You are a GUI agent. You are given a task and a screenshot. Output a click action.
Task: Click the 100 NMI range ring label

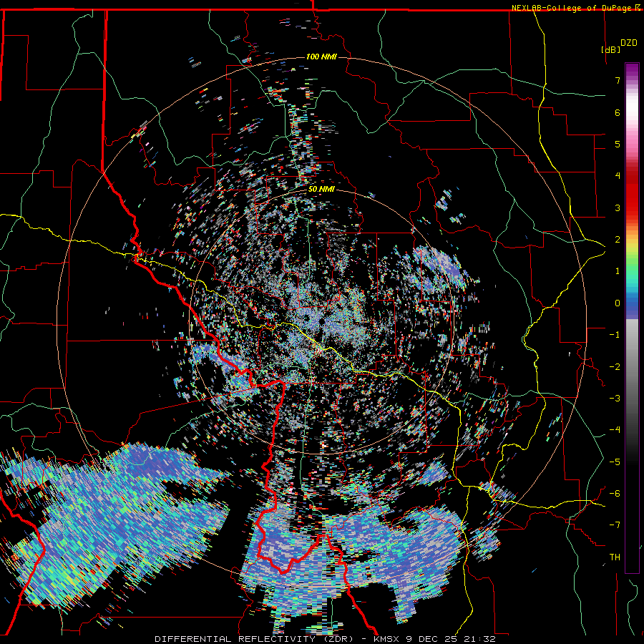pyautogui.click(x=321, y=57)
